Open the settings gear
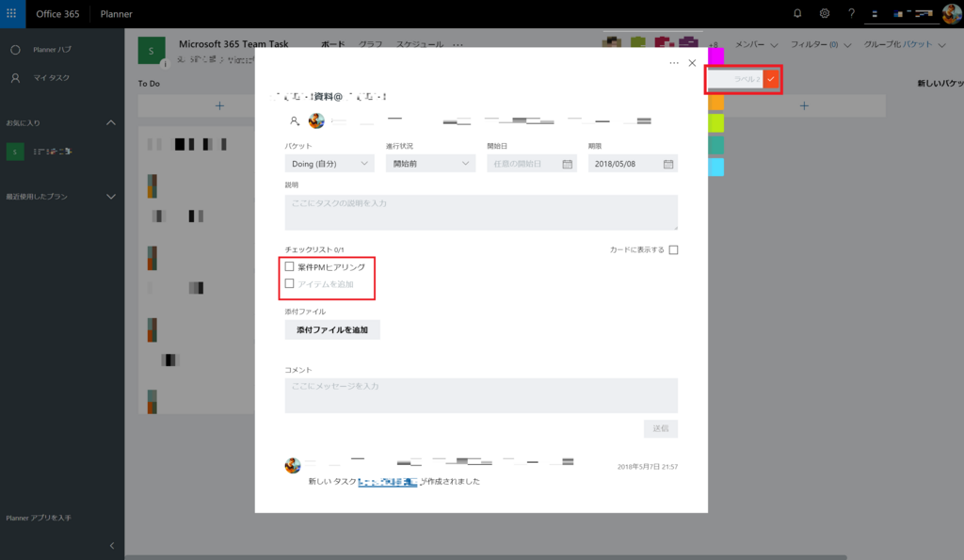This screenshot has height=560, width=964. [x=826, y=13]
